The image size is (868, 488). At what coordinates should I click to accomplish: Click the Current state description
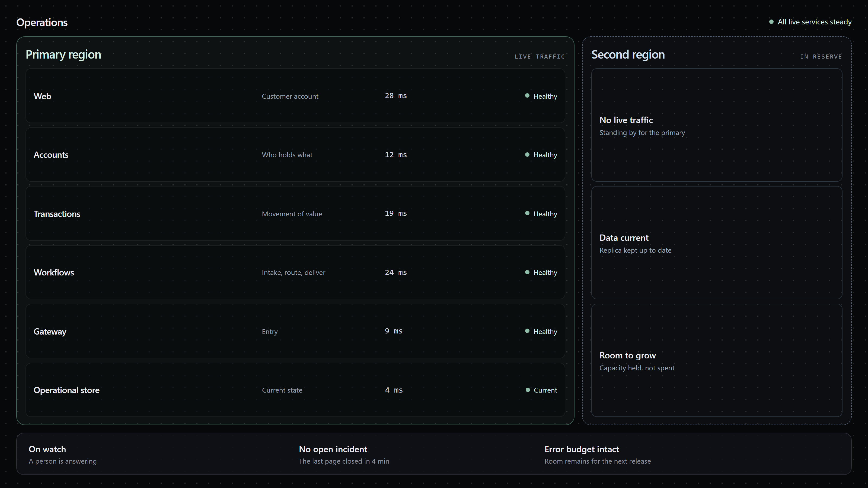tap(282, 390)
